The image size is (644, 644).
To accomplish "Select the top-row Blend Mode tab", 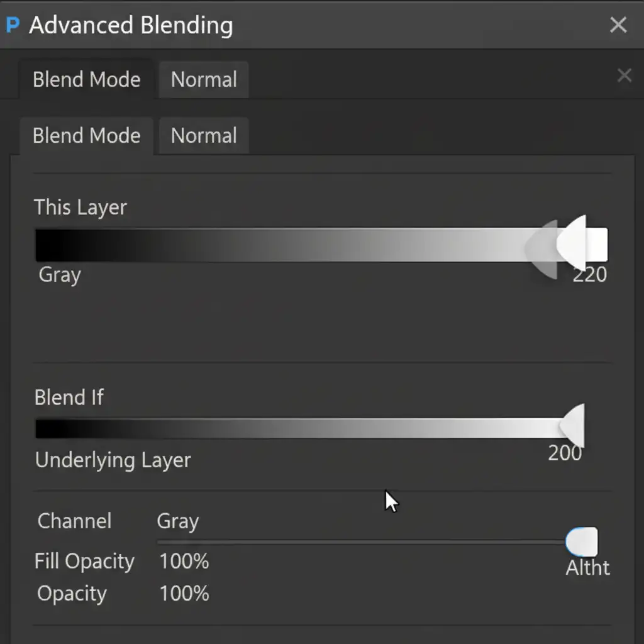I will (x=86, y=80).
